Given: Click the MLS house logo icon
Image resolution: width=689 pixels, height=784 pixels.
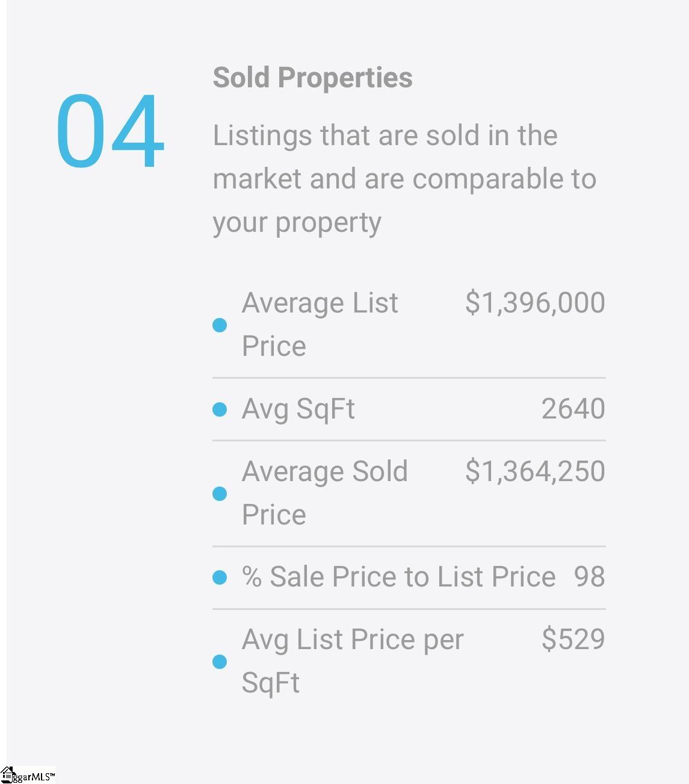Looking at the screenshot, I should pos(7,775).
